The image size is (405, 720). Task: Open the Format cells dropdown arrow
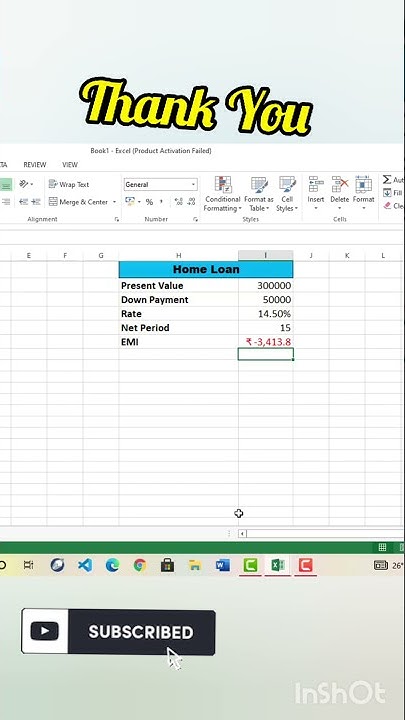click(x=364, y=208)
